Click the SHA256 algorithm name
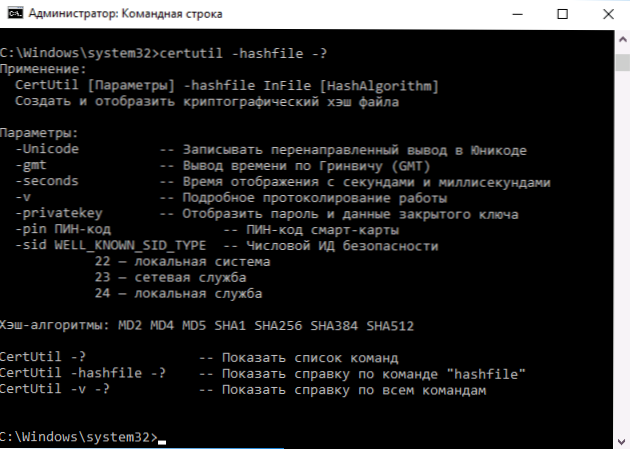The width and height of the screenshot is (630, 449). (278, 325)
